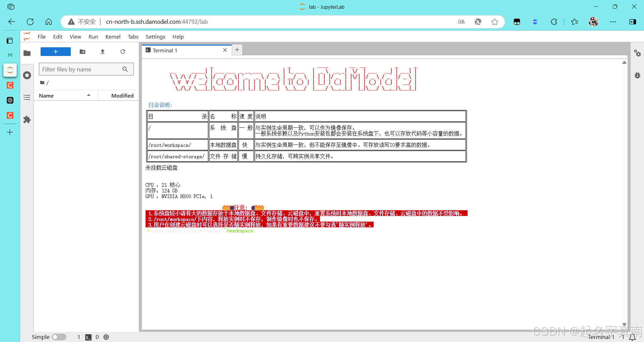This screenshot has width=644, height=342.
Task: Open the Extension Manager puzzle icon
Action: pos(27,120)
